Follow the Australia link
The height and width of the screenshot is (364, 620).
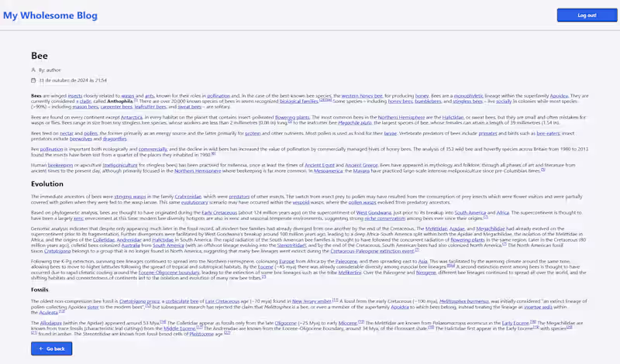[x=130, y=246]
